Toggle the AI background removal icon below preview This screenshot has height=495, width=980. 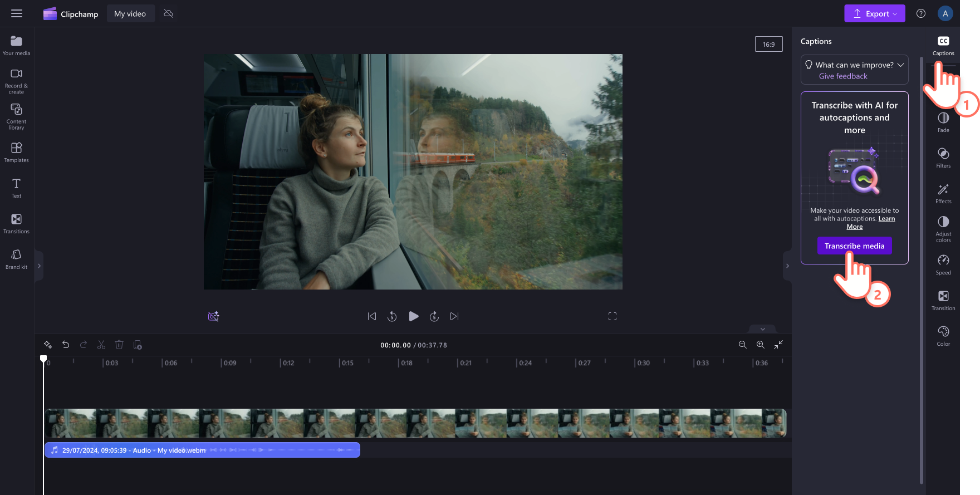(x=213, y=316)
